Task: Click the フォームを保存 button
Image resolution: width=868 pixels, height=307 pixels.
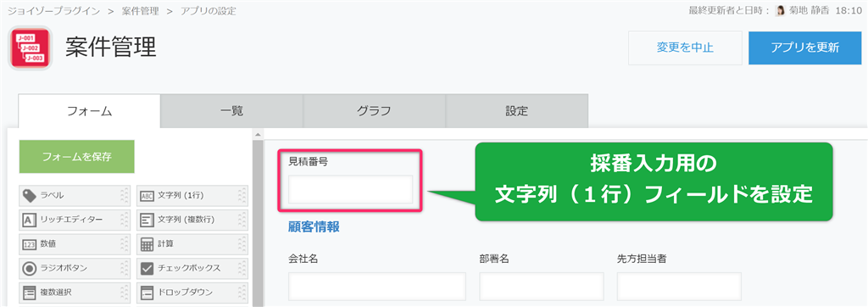Action: pyautogui.click(x=77, y=157)
